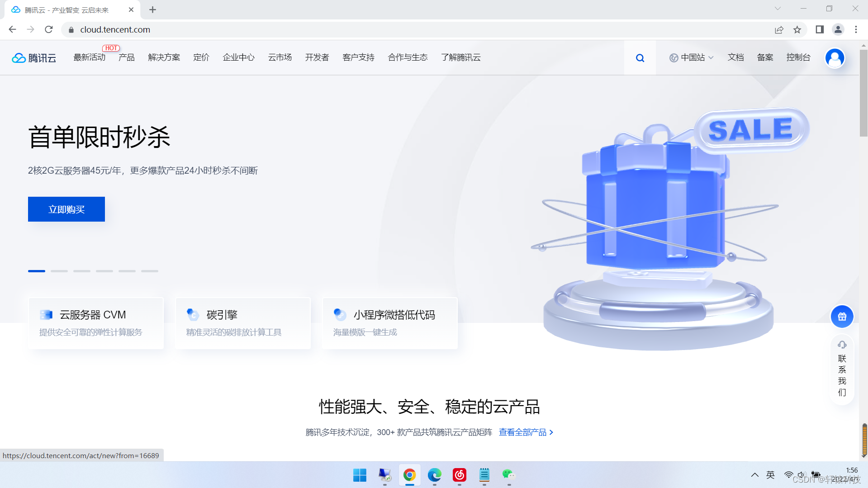This screenshot has height=488, width=868.
Task: Open the account avatar menu
Action: [835, 58]
